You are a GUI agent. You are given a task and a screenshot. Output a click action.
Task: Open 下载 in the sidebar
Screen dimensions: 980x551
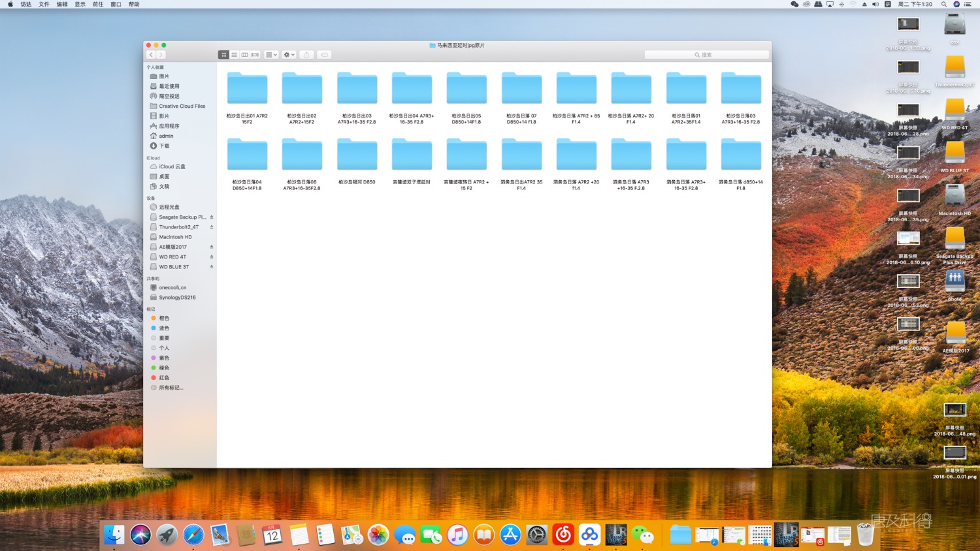164,146
